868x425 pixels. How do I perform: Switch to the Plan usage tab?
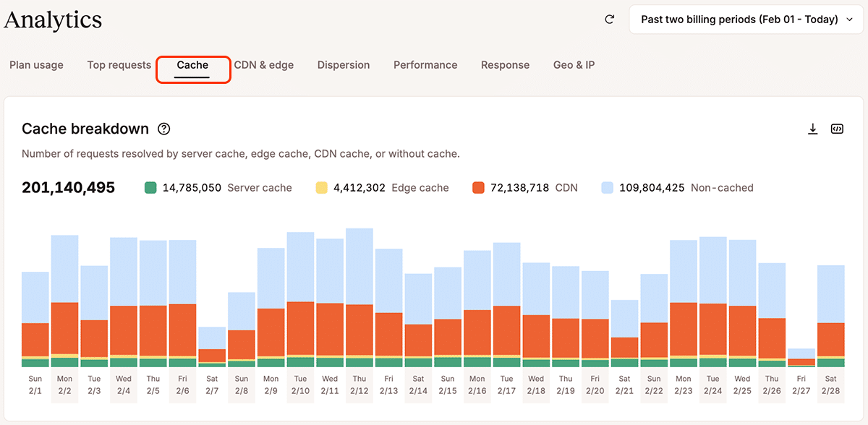(x=35, y=65)
